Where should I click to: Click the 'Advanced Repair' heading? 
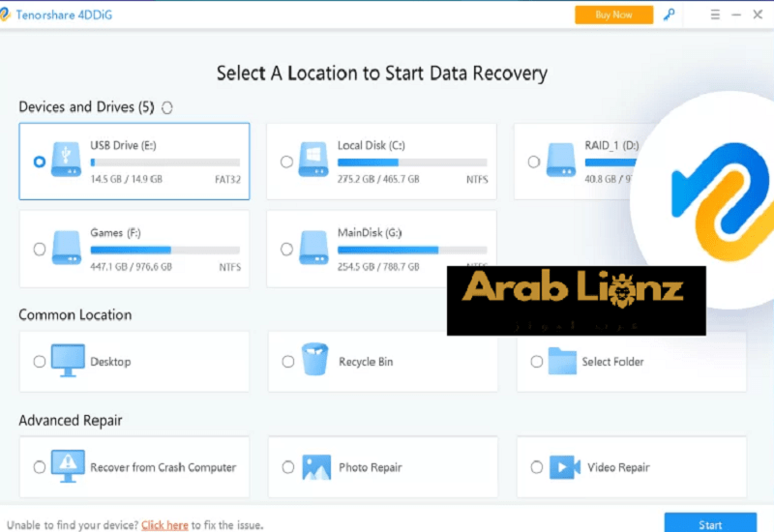71,421
